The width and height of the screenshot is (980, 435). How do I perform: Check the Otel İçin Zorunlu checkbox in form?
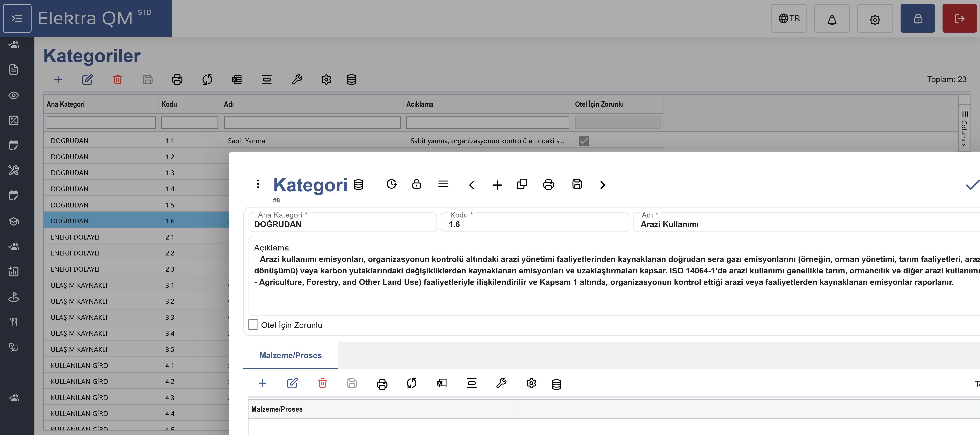pyautogui.click(x=253, y=325)
